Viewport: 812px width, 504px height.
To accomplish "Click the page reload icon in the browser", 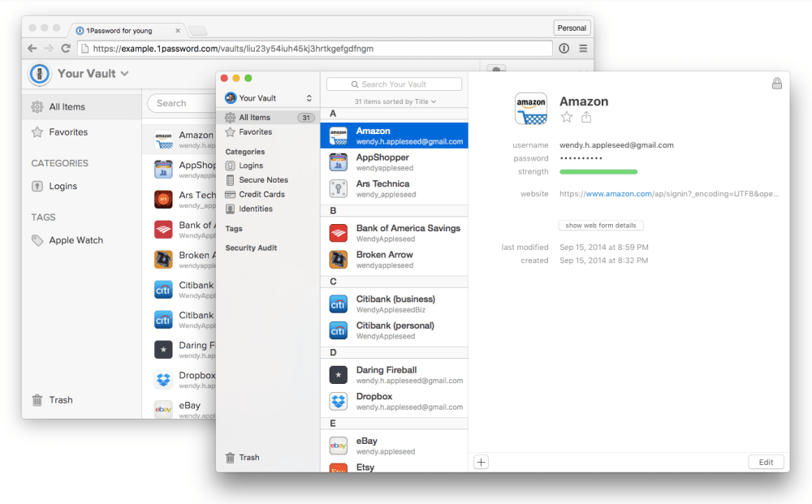I will [67, 48].
